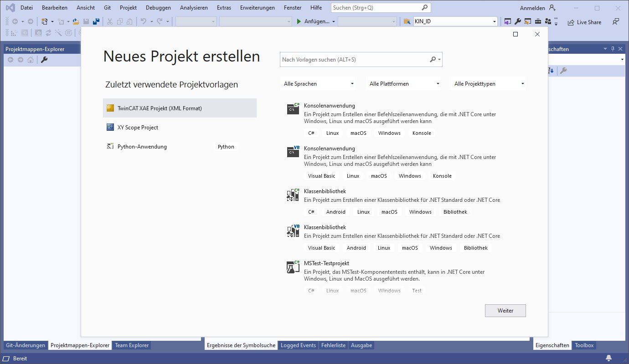Switch to the Toolbox tab
Screen dimensions: 629x364
click(584, 345)
